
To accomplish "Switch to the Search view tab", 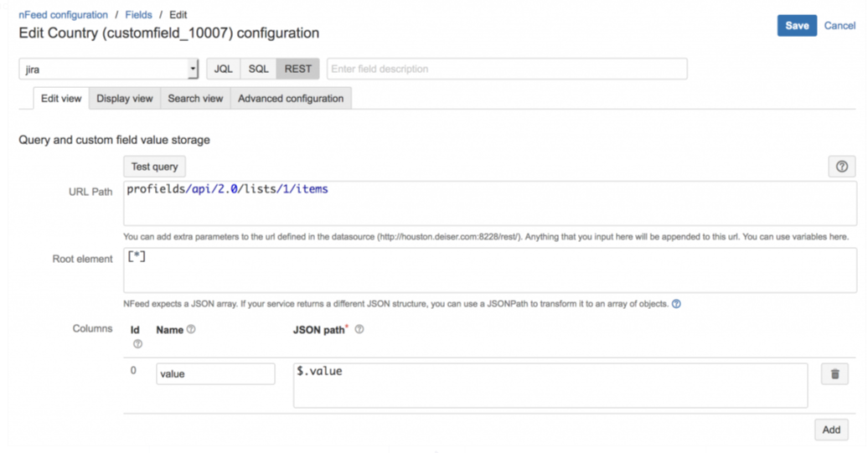I will (195, 99).
